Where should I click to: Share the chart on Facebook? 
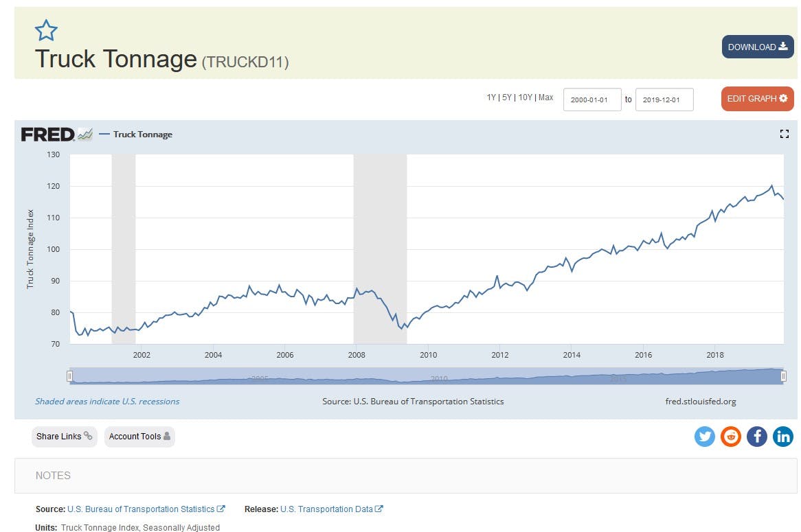click(x=756, y=437)
